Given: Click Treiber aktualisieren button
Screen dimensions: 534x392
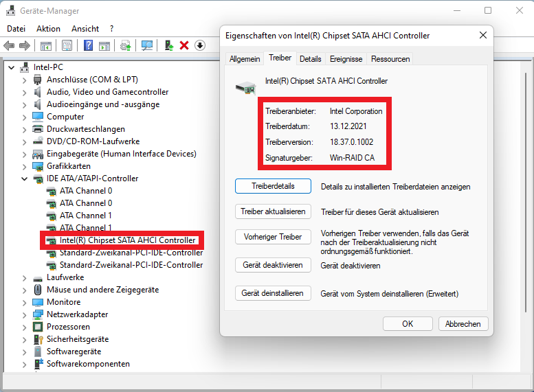Looking at the screenshot, I should point(273,211).
